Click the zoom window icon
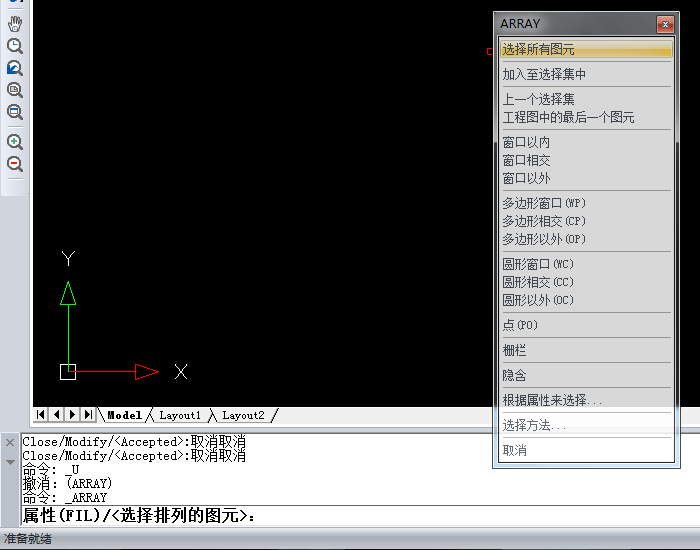 (x=15, y=90)
